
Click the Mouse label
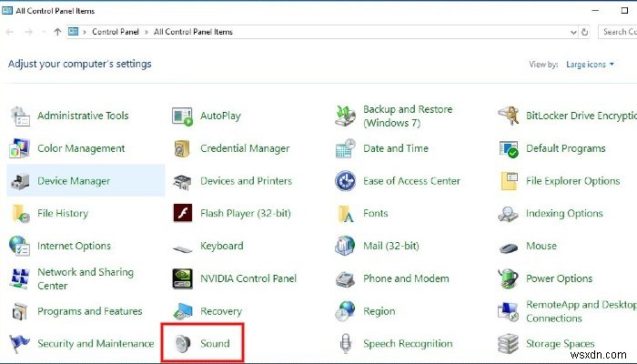click(541, 247)
